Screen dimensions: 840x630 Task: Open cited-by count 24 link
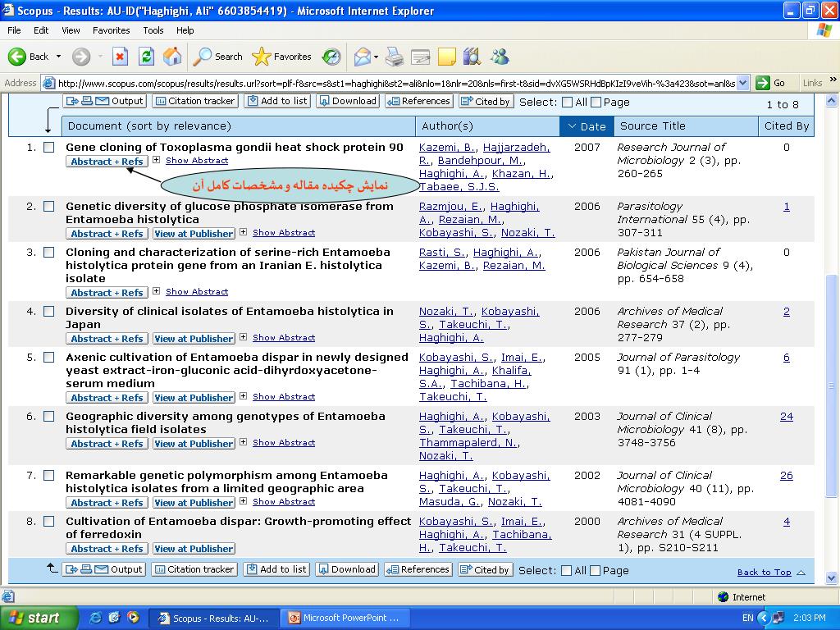click(787, 416)
